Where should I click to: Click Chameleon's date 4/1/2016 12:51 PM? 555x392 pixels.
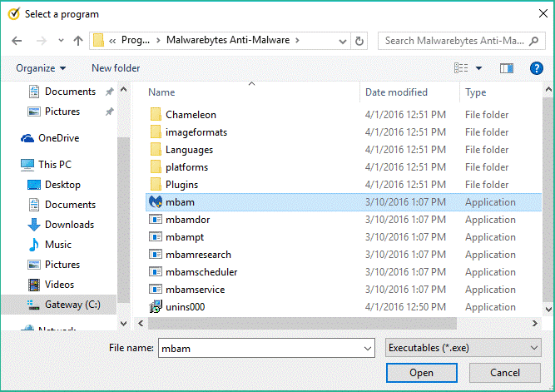click(405, 115)
